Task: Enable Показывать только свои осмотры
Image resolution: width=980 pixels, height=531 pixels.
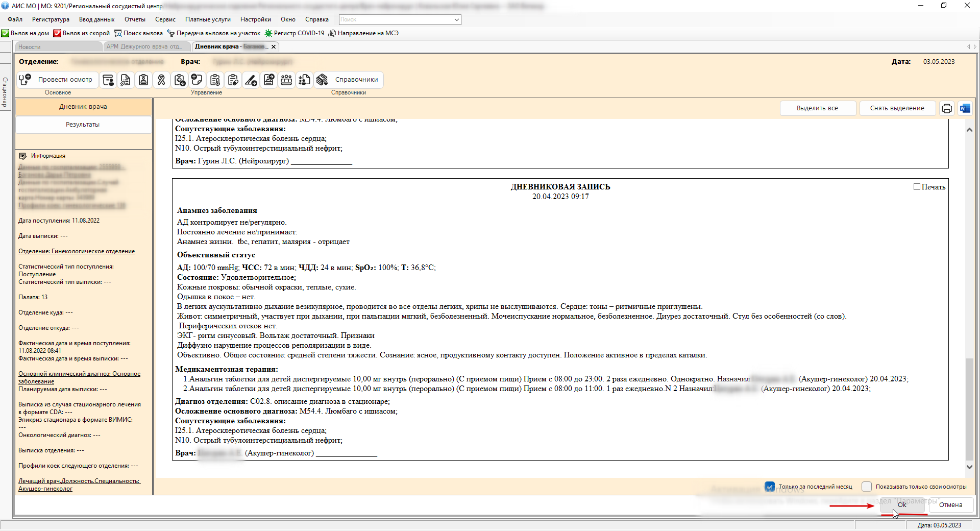Action: coord(867,487)
